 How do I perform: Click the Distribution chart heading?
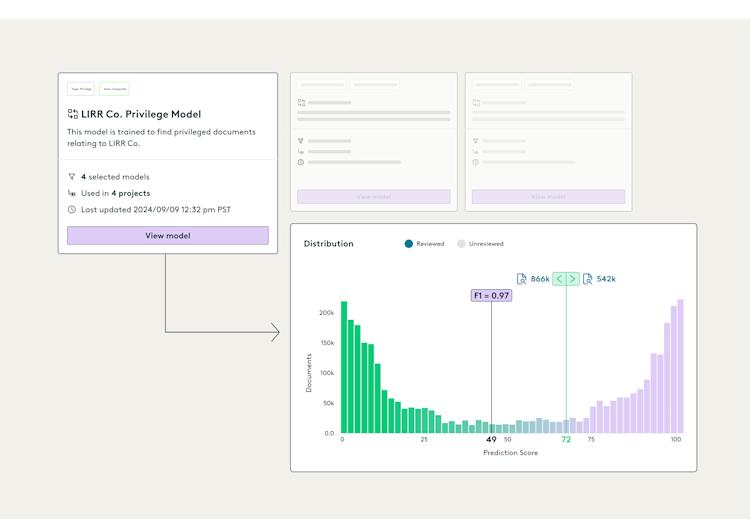(x=329, y=243)
